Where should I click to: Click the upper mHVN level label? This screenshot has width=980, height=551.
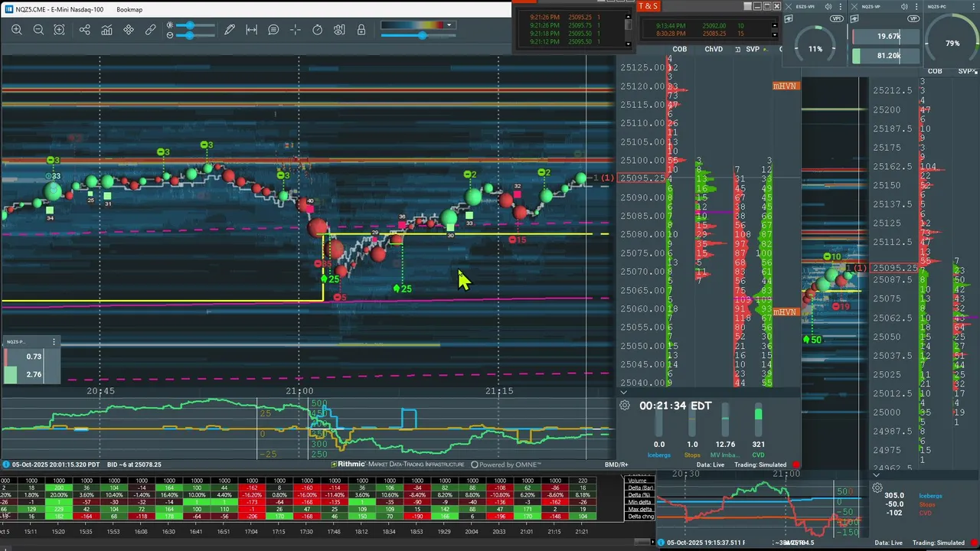tap(786, 86)
